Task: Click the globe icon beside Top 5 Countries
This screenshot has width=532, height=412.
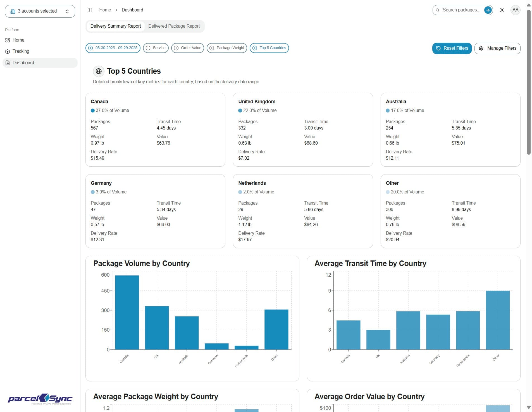Action: pyautogui.click(x=99, y=71)
